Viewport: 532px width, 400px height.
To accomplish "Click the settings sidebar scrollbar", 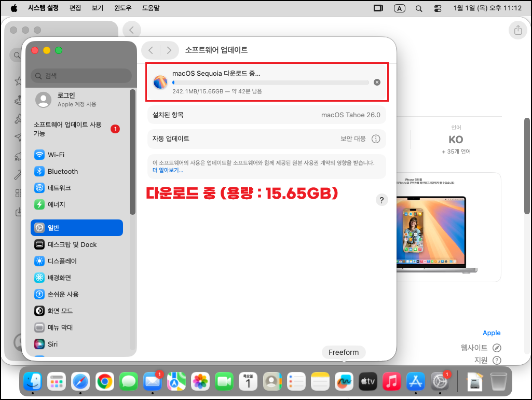I will [133, 152].
